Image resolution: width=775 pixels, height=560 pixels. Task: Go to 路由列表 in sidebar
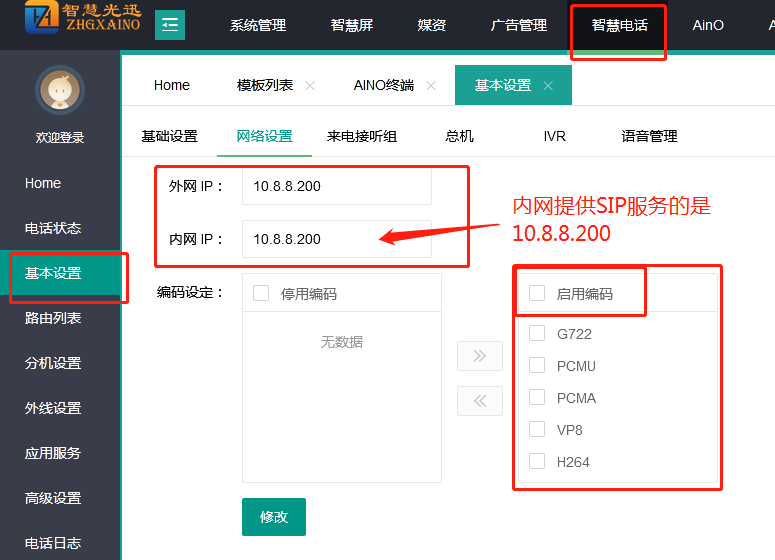click(53, 318)
